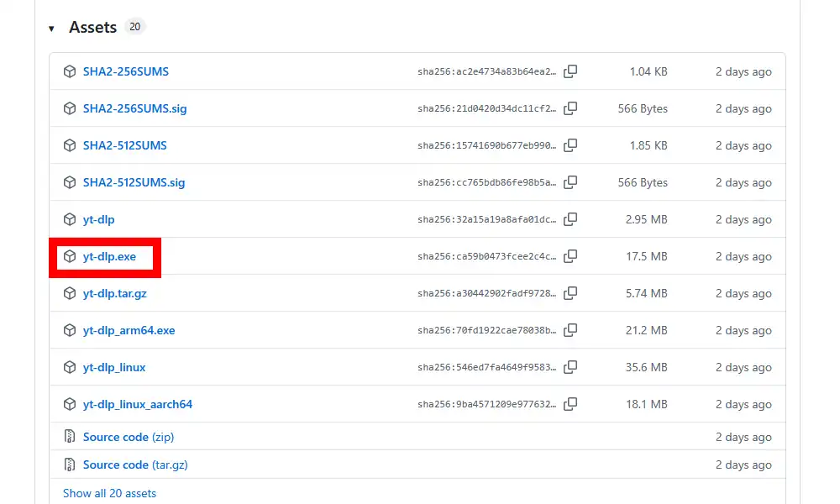Copy sha256 hash for yt-dlp.tar.gz

(x=570, y=293)
